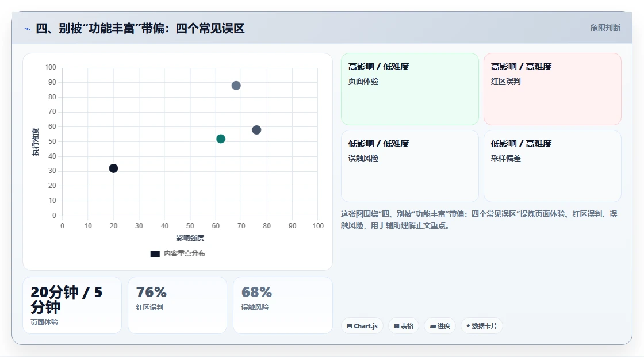Screen dimensions: 644x357
Task: Click the description paragraph starting 这张图围绕
Action: (x=479, y=220)
